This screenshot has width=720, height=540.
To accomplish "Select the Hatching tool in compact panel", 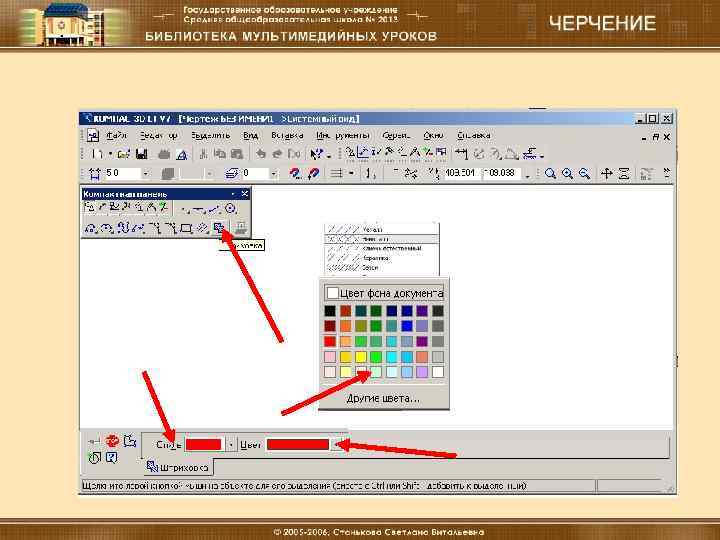I will click(x=219, y=227).
